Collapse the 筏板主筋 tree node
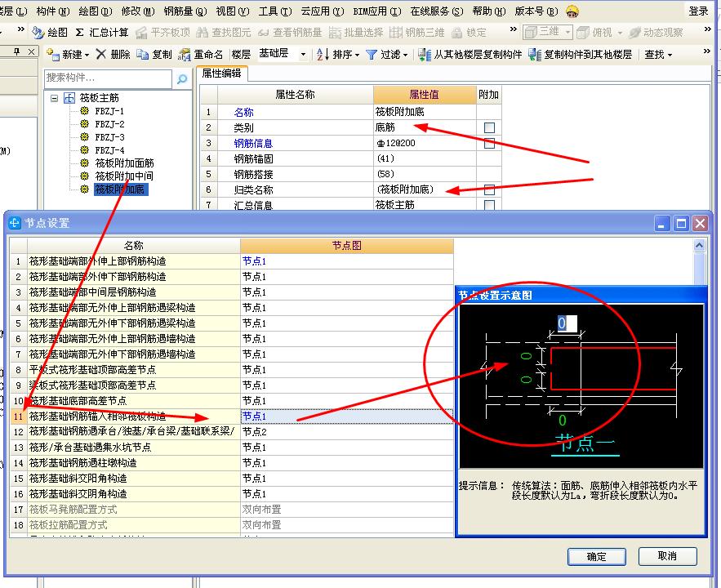Viewport: 721px width, 588px height. tap(54, 97)
